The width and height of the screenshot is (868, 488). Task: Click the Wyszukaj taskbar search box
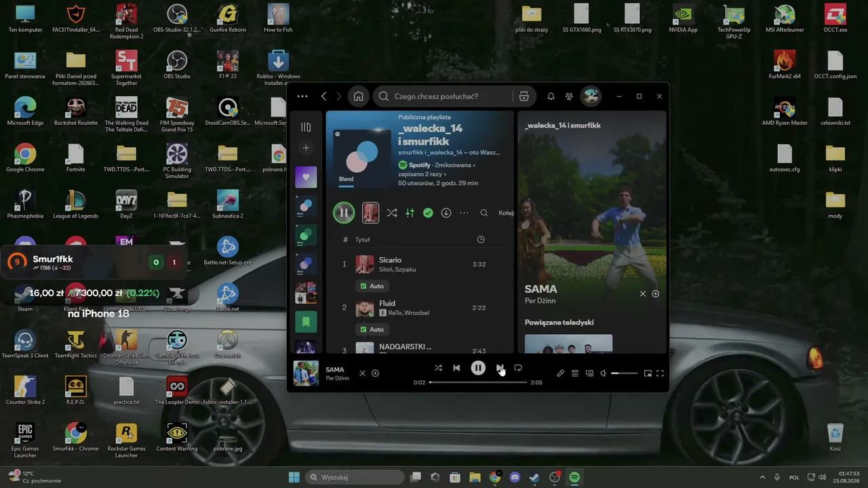(x=355, y=477)
